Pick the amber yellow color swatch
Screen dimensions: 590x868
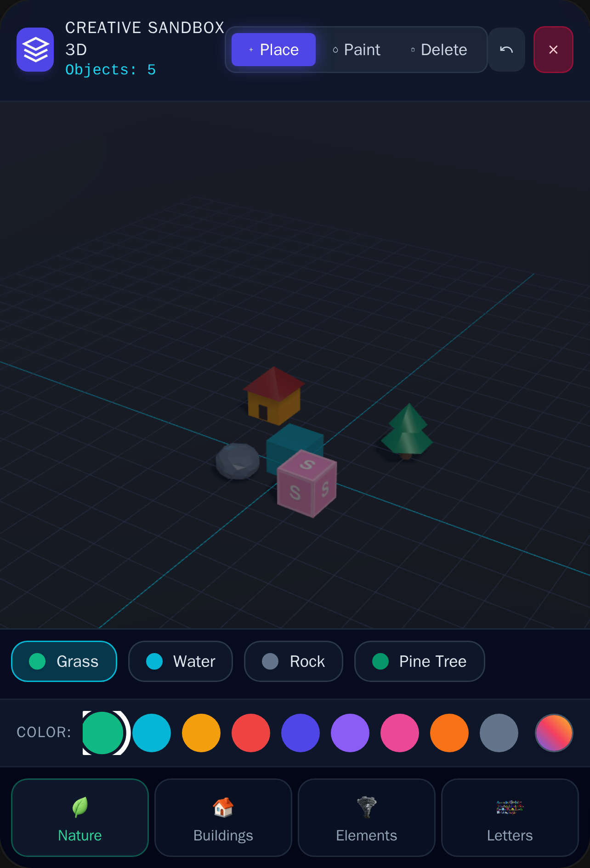click(x=201, y=733)
